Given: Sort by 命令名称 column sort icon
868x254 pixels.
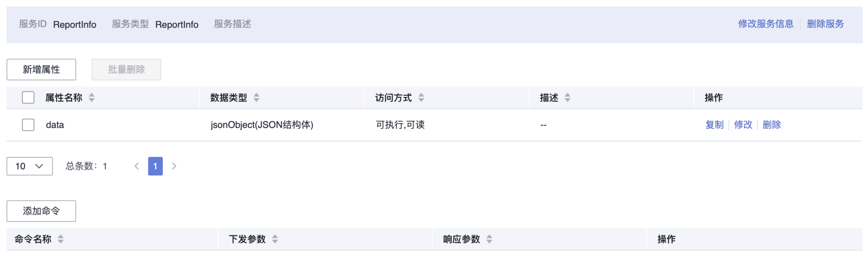Looking at the screenshot, I should (61, 239).
